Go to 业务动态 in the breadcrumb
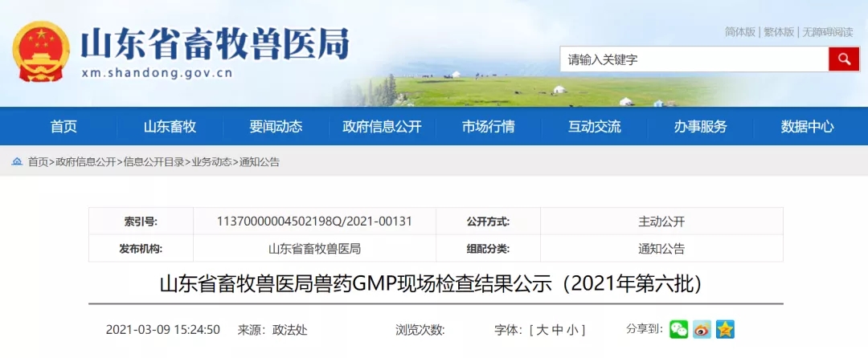Image resolution: width=868 pixels, height=358 pixels. point(211,162)
